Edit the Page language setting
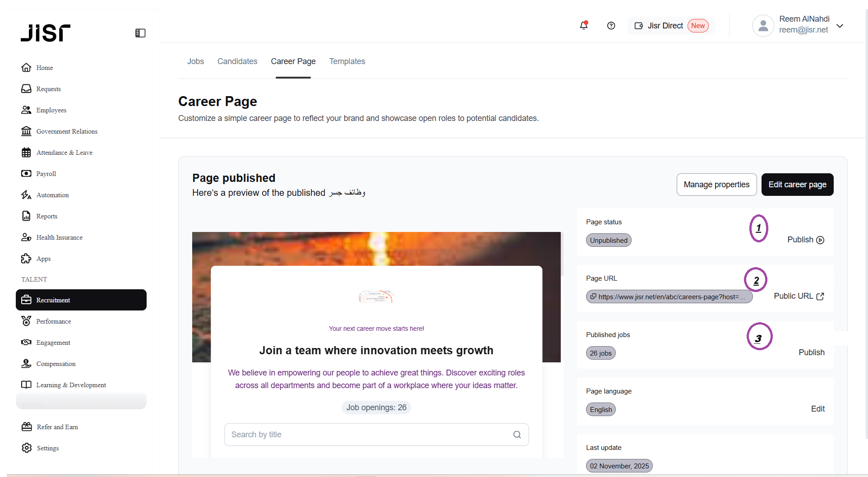This screenshot has height=477, width=868. (x=817, y=409)
